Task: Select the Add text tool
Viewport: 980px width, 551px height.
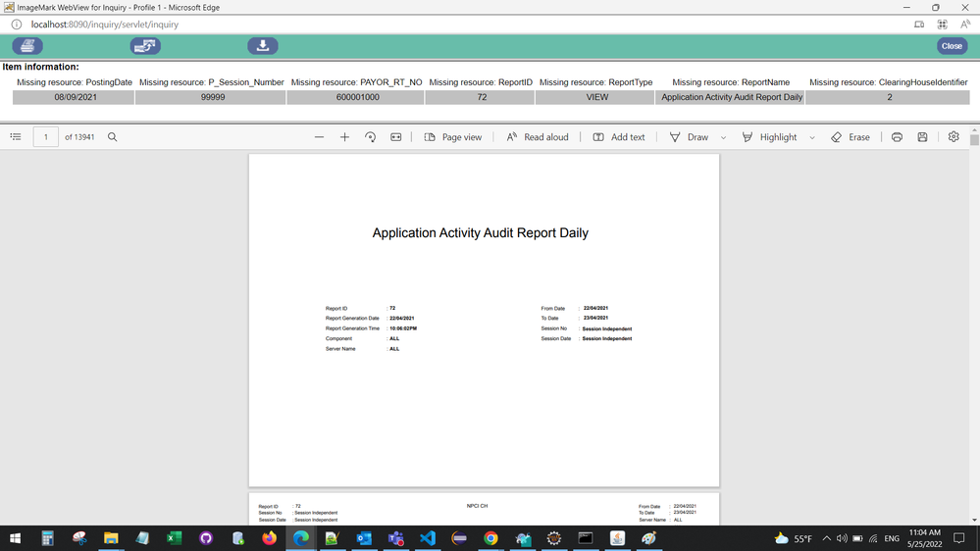Action: coord(619,137)
